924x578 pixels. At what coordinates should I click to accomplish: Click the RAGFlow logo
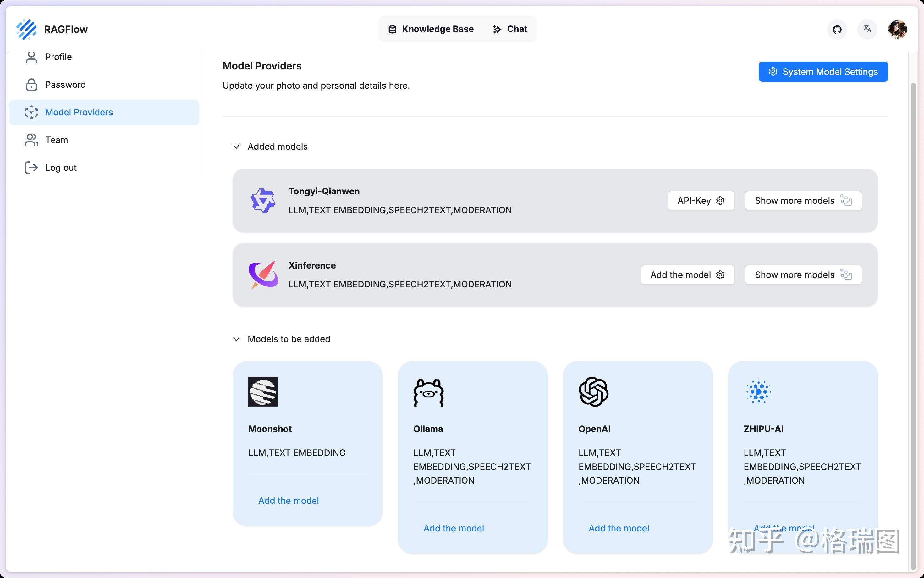coord(27,30)
